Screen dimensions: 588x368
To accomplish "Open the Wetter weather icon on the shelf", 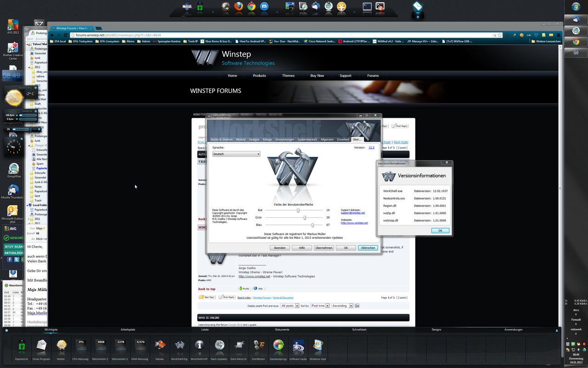I will [61, 345].
